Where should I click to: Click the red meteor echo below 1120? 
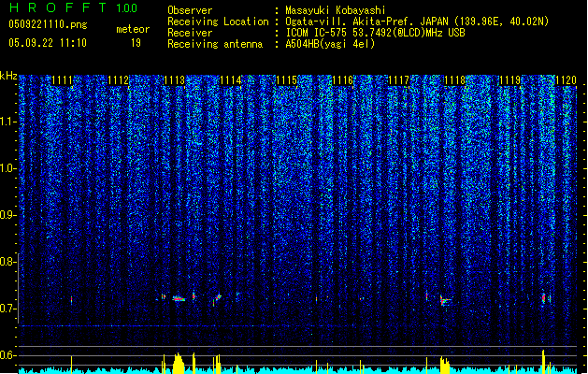coord(543,298)
